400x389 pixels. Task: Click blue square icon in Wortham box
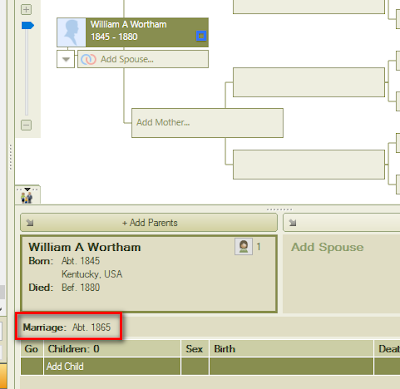[x=201, y=36]
